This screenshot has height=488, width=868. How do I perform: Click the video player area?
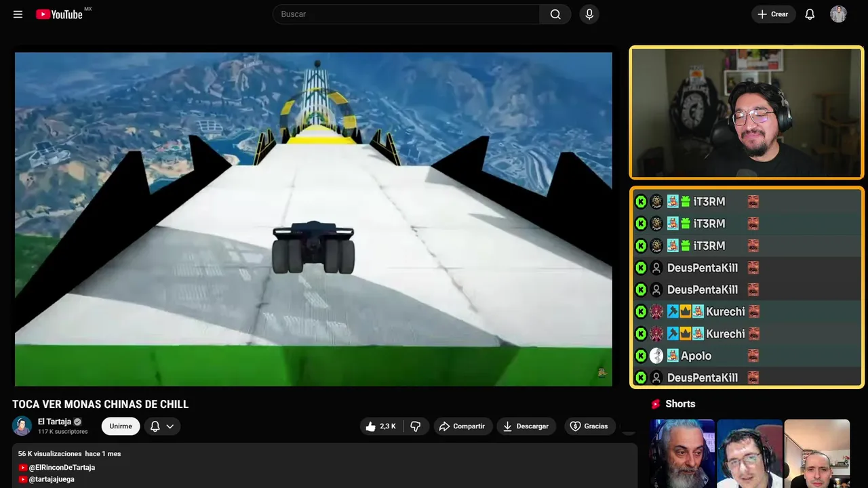(313, 219)
